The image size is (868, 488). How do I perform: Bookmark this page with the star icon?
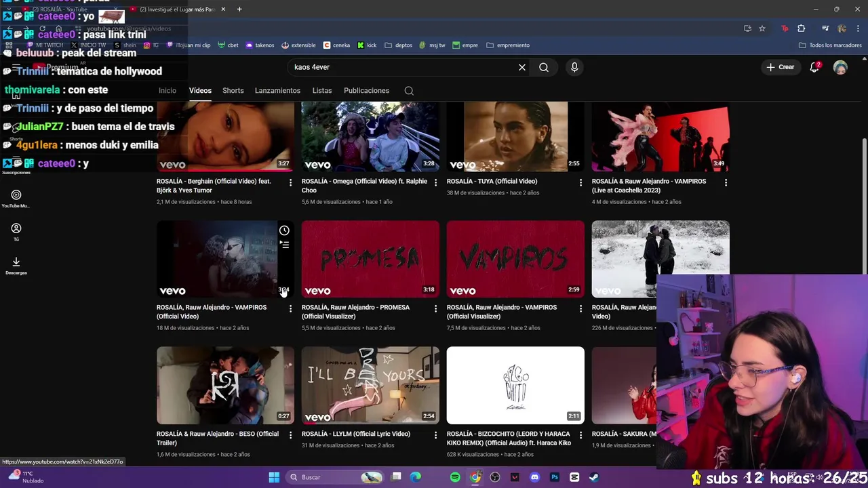(x=762, y=28)
